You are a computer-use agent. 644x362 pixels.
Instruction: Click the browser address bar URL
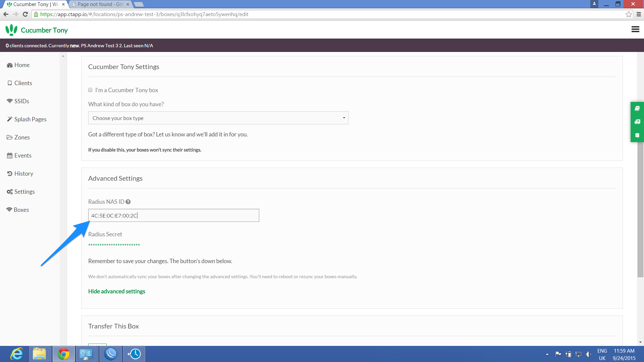[144, 14]
